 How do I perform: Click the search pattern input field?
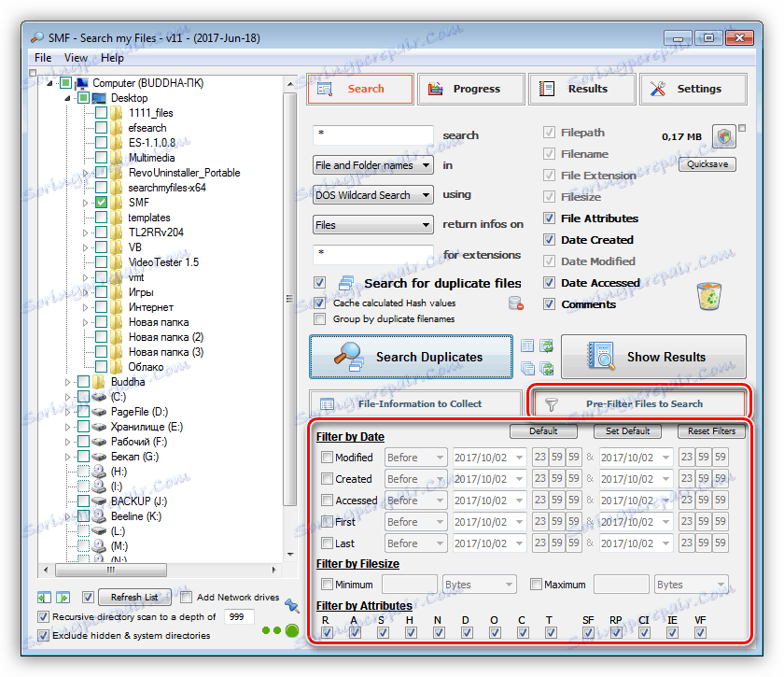point(373,135)
